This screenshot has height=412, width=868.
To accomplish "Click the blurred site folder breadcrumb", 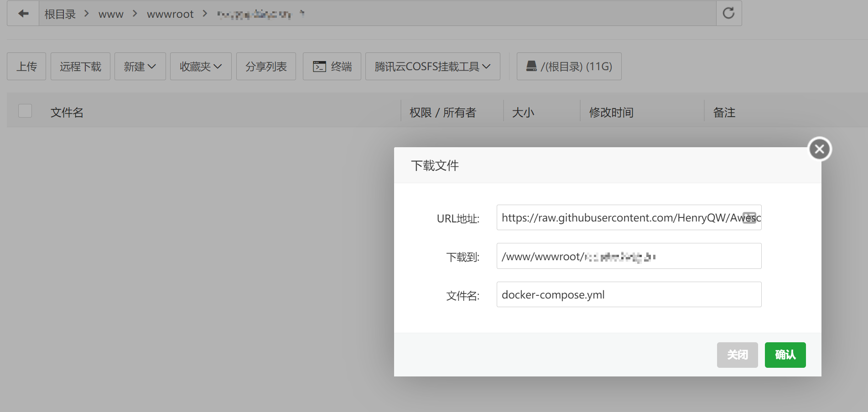I will coord(254,15).
